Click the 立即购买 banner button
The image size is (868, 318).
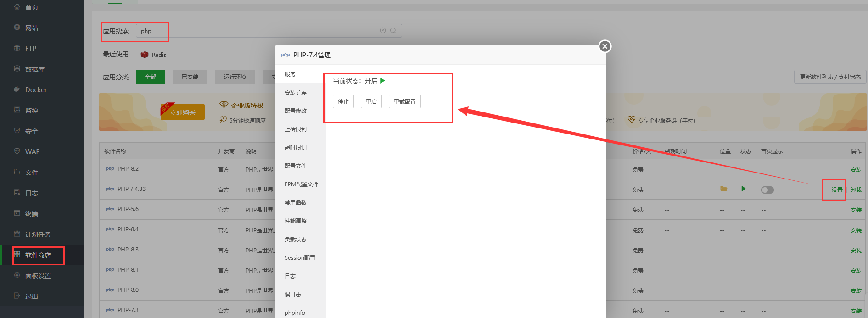pyautogui.click(x=183, y=112)
